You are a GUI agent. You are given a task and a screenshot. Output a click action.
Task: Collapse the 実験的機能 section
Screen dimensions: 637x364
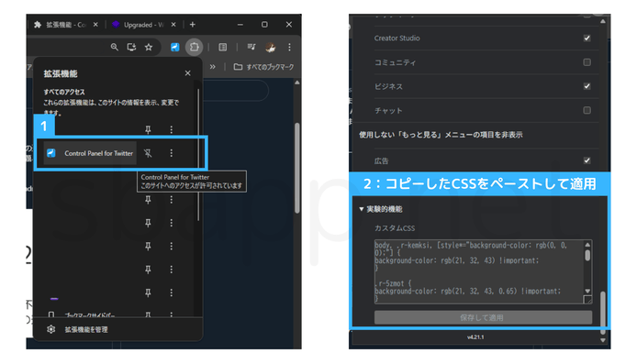pyautogui.click(x=381, y=209)
